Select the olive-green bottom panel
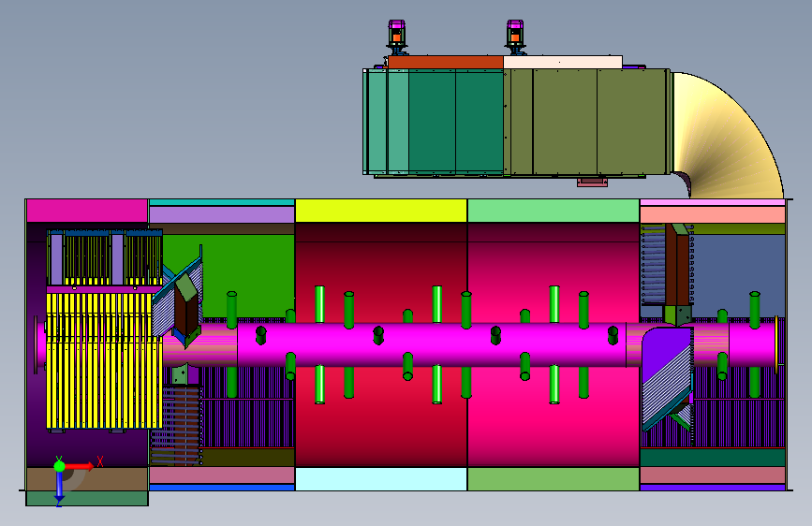 click(554, 479)
